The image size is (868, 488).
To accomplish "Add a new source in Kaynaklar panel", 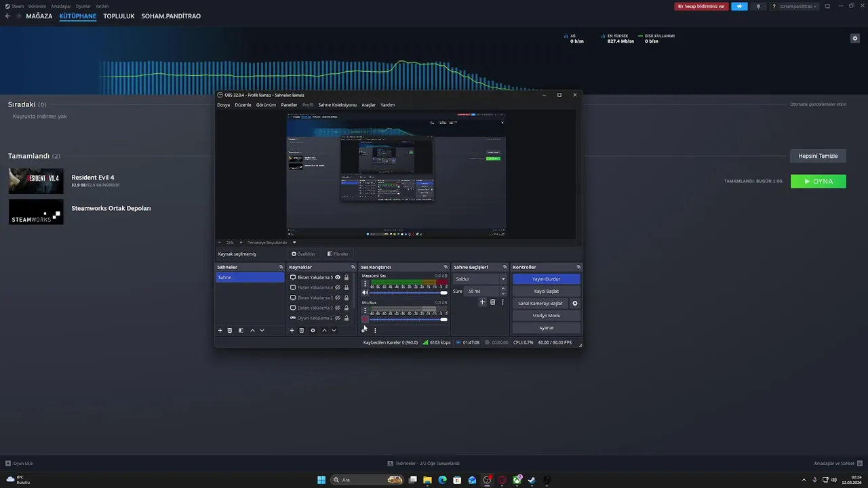I will (x=292, y=330).
